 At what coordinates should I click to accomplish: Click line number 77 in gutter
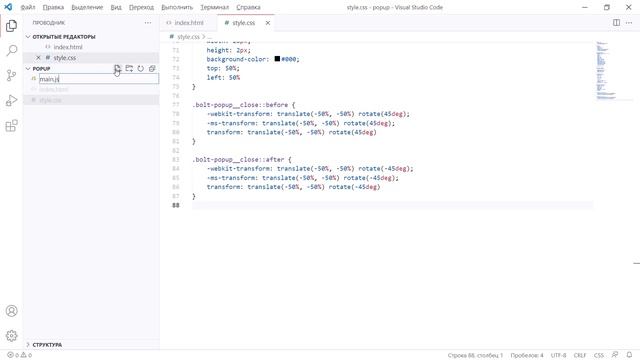(176, 105)
